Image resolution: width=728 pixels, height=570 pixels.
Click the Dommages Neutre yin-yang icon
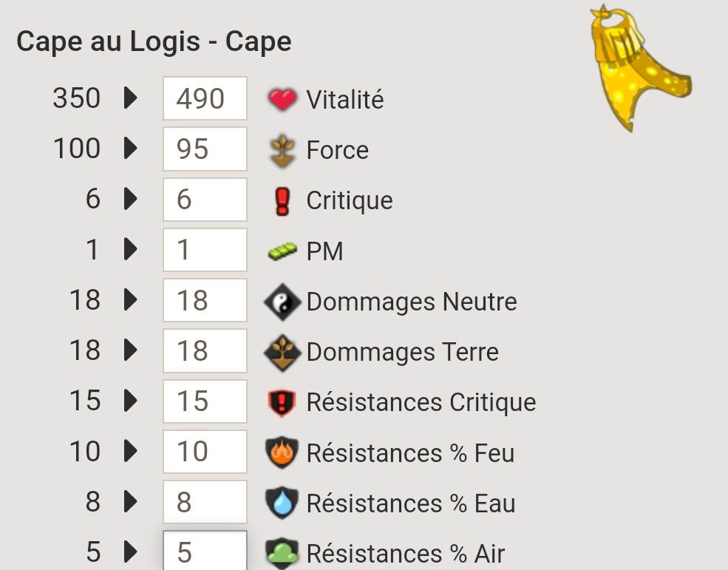click(282, 302)
